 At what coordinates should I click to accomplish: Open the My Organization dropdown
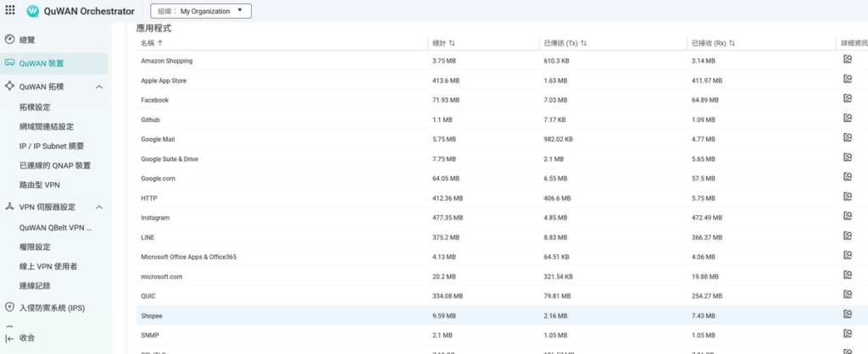point(200,11)
